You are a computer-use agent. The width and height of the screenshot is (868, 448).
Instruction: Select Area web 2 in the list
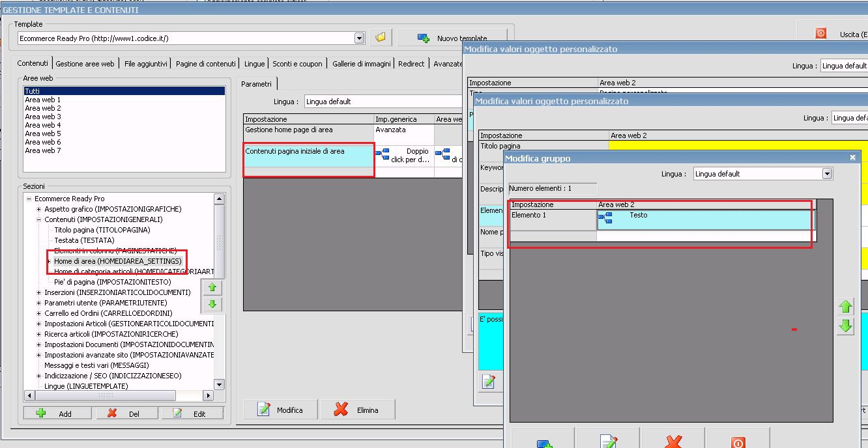pyautogui.click(x=124, y=108)
